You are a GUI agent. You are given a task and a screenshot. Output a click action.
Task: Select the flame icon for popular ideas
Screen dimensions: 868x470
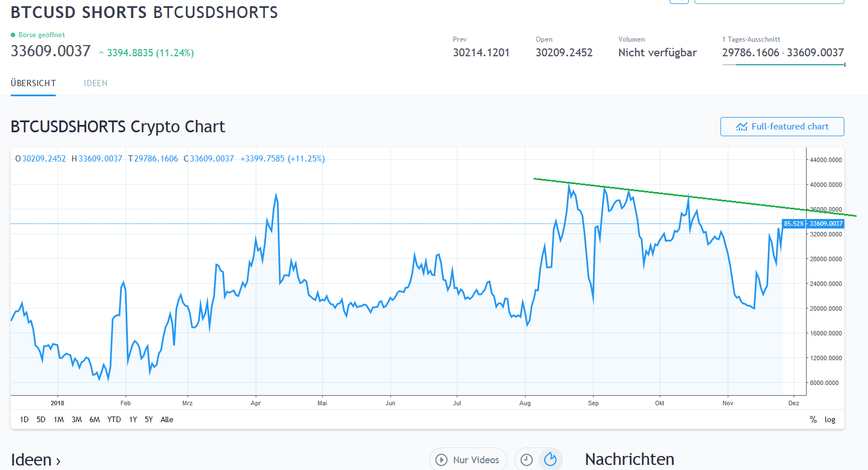coord(550,459)
